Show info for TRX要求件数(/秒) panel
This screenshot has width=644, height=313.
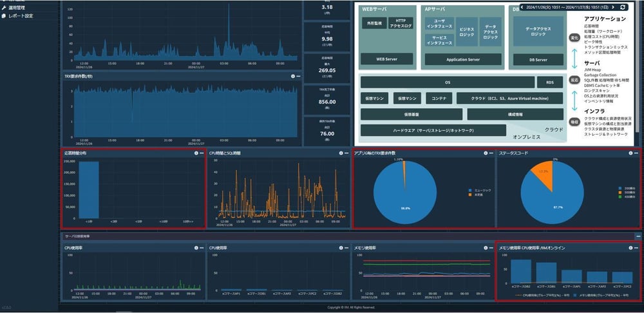point(293,77)
